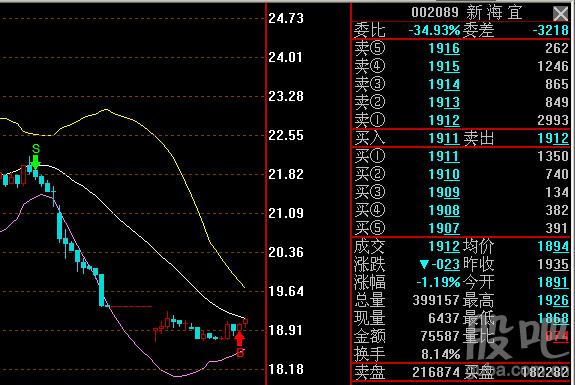Click the 最高 price 19.26

click(553, 300)
